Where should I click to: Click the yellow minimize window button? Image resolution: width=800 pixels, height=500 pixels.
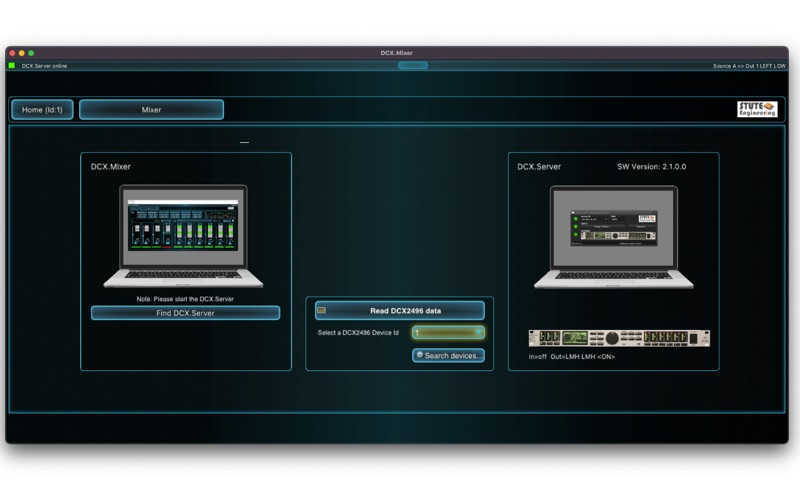[x=21, y=53]
